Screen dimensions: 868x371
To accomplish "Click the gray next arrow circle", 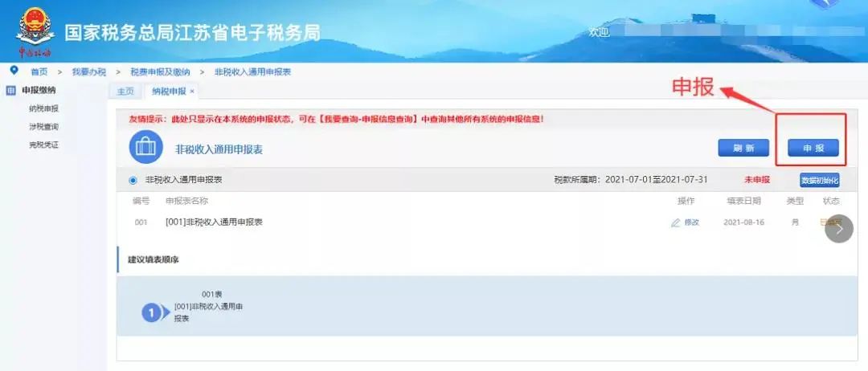I will pyautogui.click(x=838, y=229).
